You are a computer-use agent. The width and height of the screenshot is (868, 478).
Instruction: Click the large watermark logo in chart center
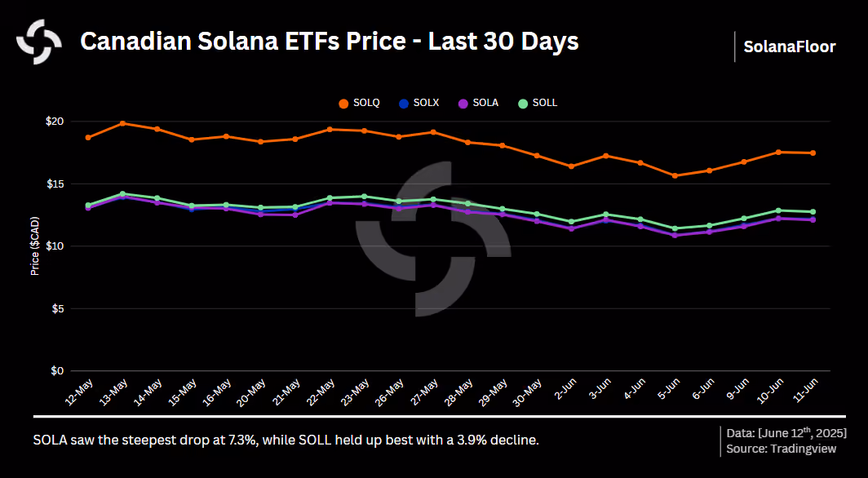433,239
